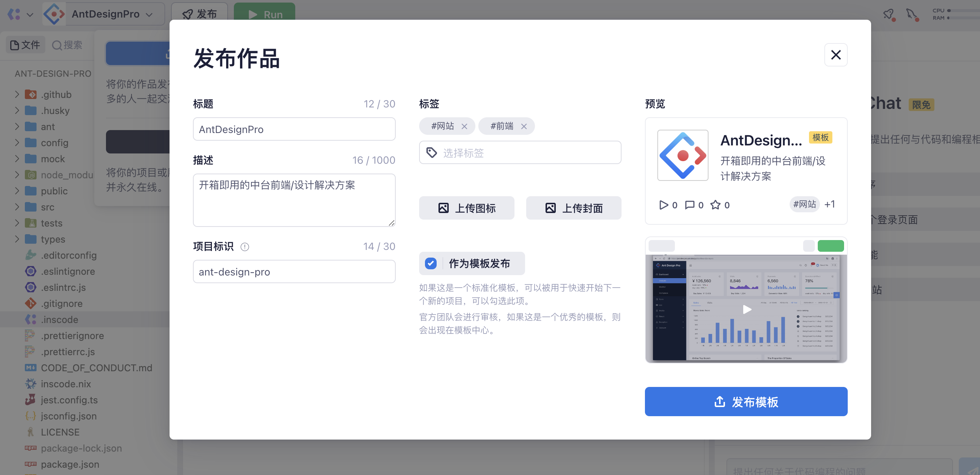Switch to the 文件 tab

click(25, 45)
